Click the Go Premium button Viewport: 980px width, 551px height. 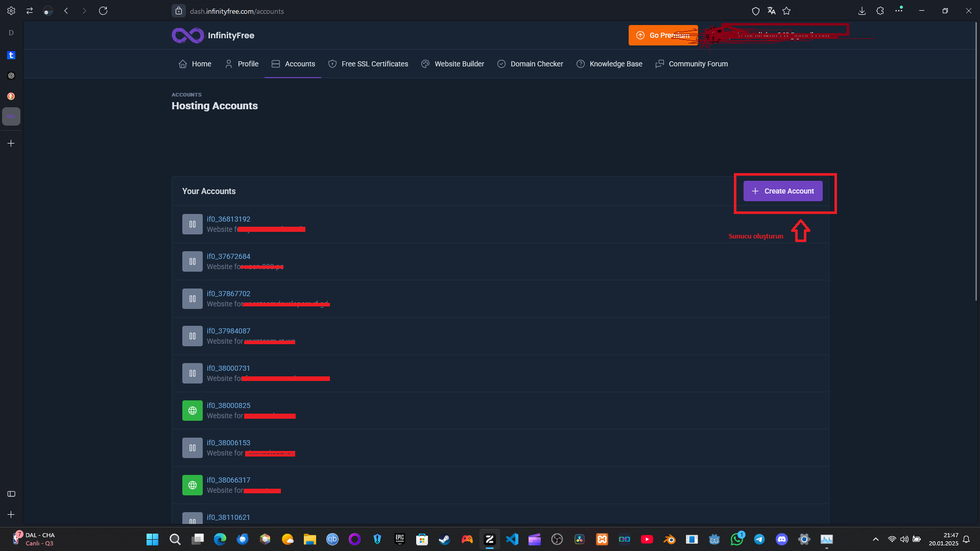point(663,35)
